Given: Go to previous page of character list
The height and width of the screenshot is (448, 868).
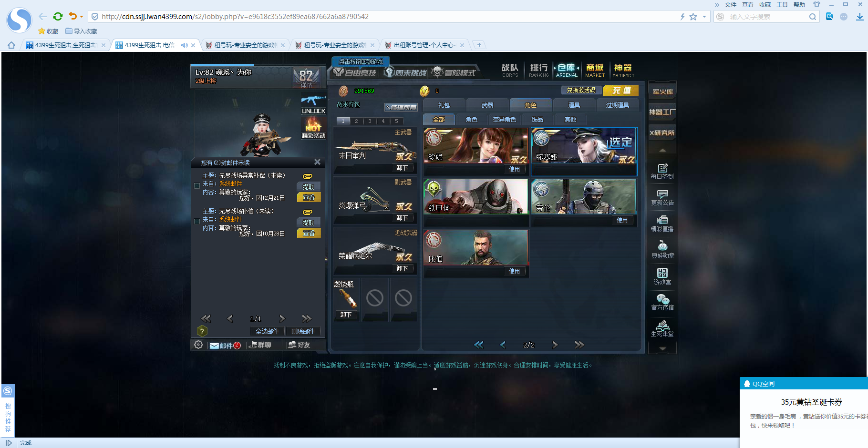Looking at the screenshot, I should [503, 345].
